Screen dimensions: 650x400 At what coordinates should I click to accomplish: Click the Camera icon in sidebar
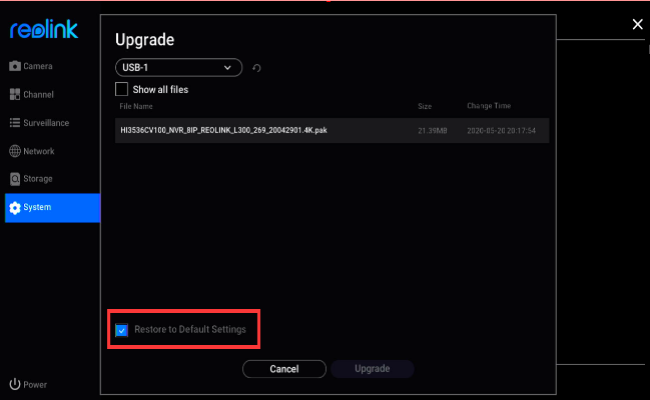pyautogui.click(x=15, y=66)
